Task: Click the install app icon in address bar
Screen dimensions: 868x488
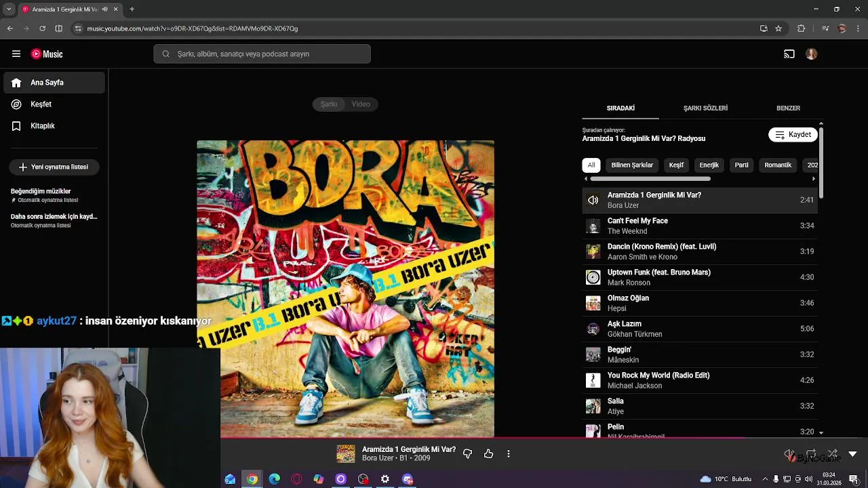Action: [x=764, y=28]
